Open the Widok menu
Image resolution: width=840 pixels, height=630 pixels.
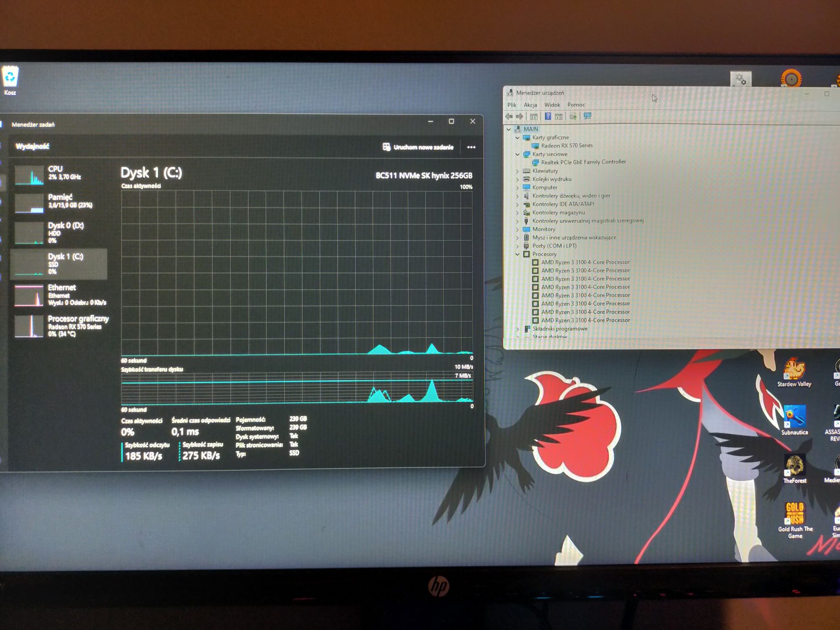click(x=552, y=105)
